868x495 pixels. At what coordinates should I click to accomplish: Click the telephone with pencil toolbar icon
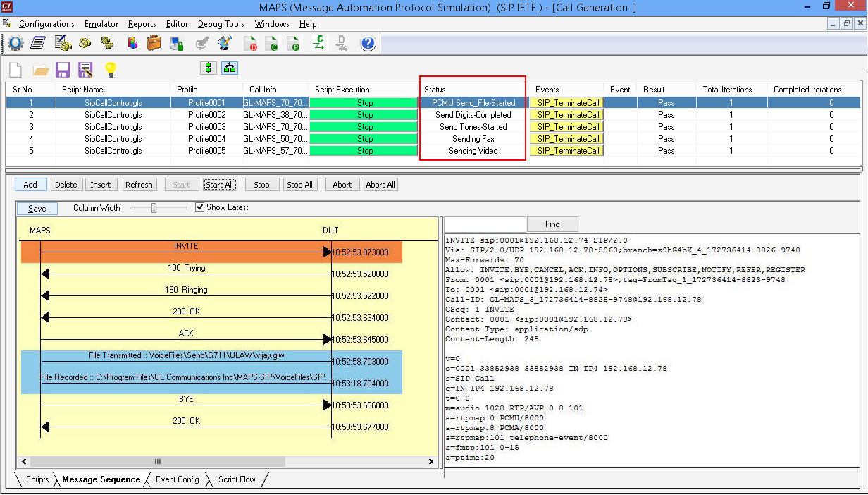pos(63,44)
